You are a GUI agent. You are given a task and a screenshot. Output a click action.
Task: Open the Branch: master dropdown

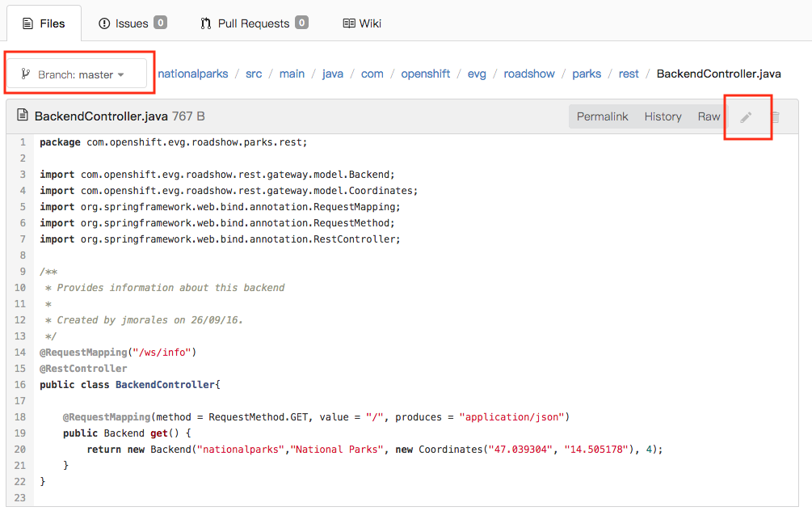(78, 73)
